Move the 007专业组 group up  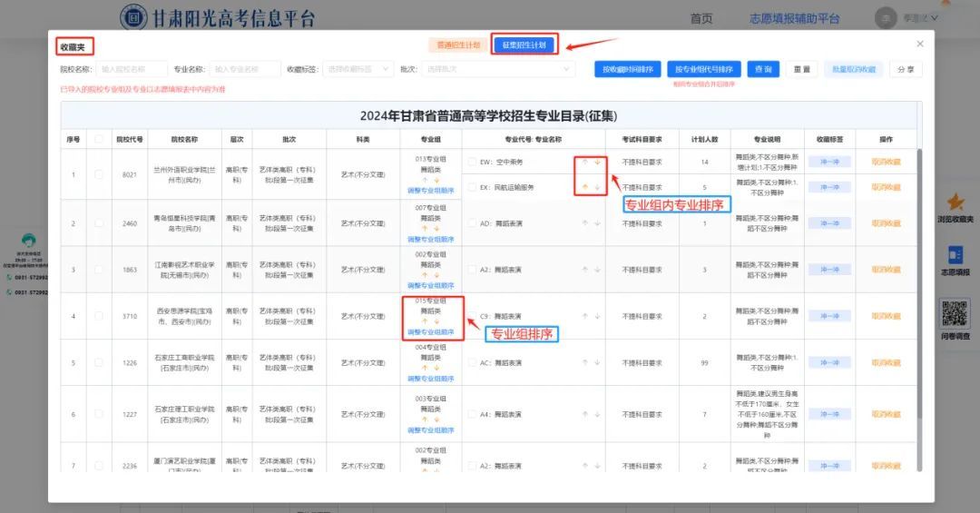[x=425, y=229]
